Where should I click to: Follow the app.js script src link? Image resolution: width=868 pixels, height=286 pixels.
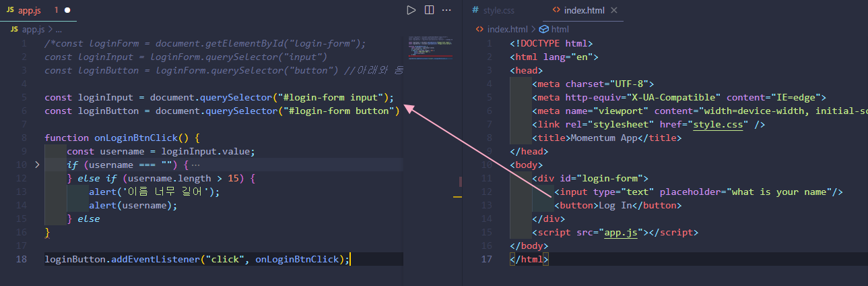620,232
